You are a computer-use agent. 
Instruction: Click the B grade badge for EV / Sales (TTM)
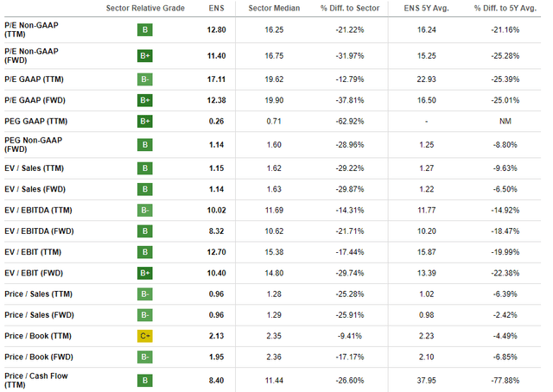pyautogui.click(x=145, y=168)
